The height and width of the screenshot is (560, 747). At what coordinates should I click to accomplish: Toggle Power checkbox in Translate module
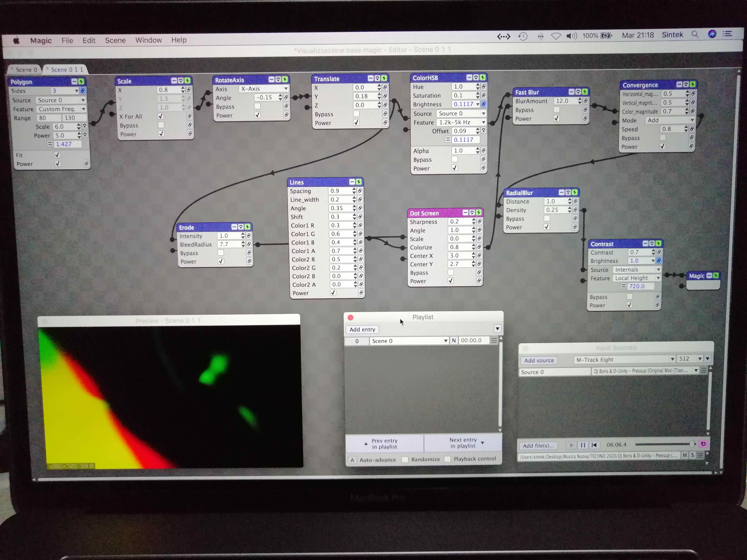pyautogui.click(x=356, y=123)
